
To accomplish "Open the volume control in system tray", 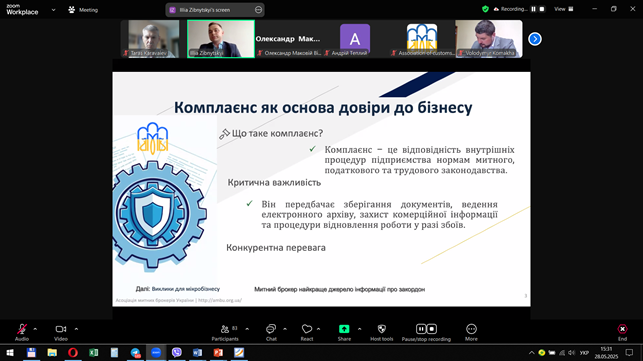I will (x=572, y=352).
